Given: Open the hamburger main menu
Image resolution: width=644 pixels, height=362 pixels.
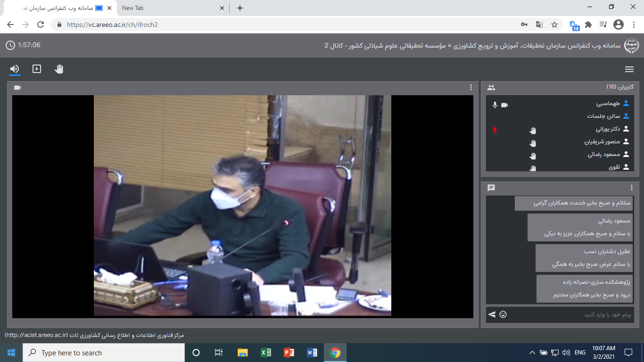Looking at the screenshot, I should tap(629, 69).
